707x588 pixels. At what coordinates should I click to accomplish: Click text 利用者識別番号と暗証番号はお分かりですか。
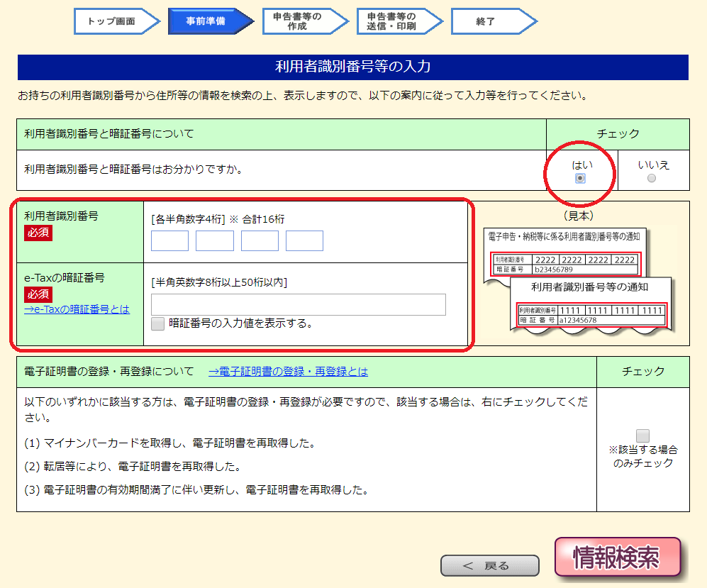click(134, 170)
